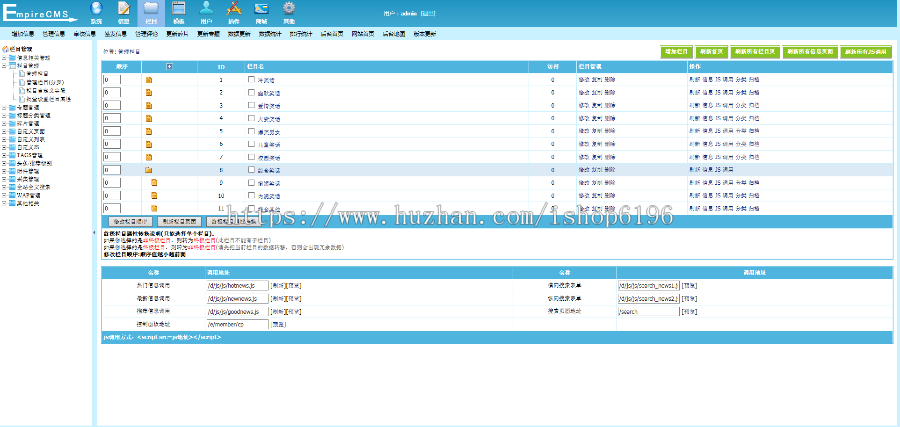Click the green 增加栏目 button

(677, 52)
